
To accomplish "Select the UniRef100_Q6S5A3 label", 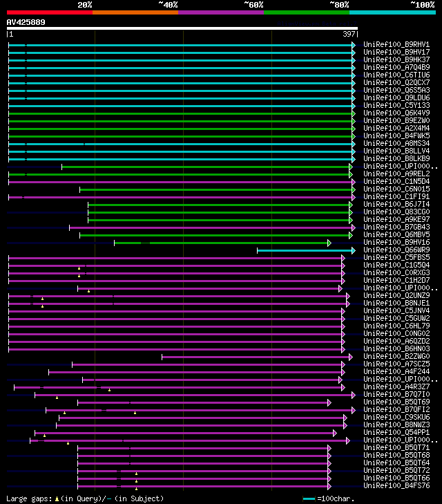I will (x=396, y=90).
